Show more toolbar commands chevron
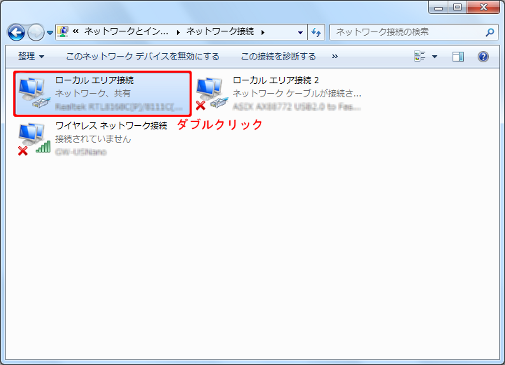This screenshot has height=365, width=505. click(x=335, y=56)
